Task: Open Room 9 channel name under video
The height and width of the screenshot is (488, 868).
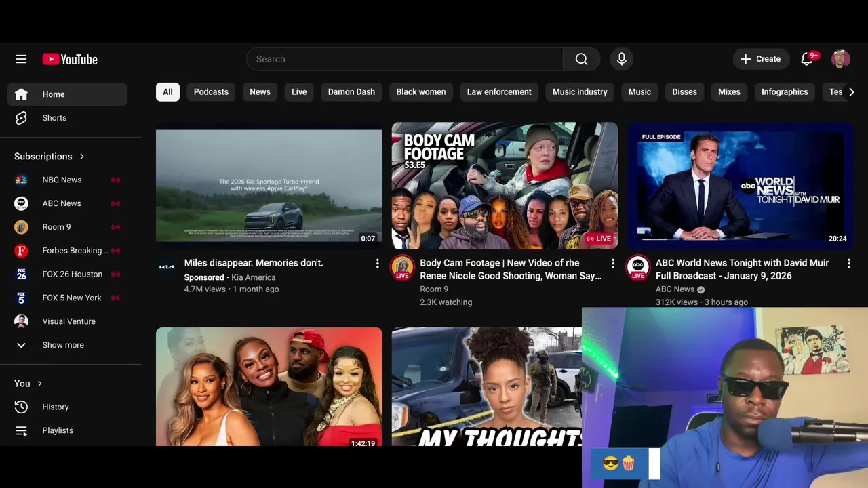Action: (x=434, y=289)
